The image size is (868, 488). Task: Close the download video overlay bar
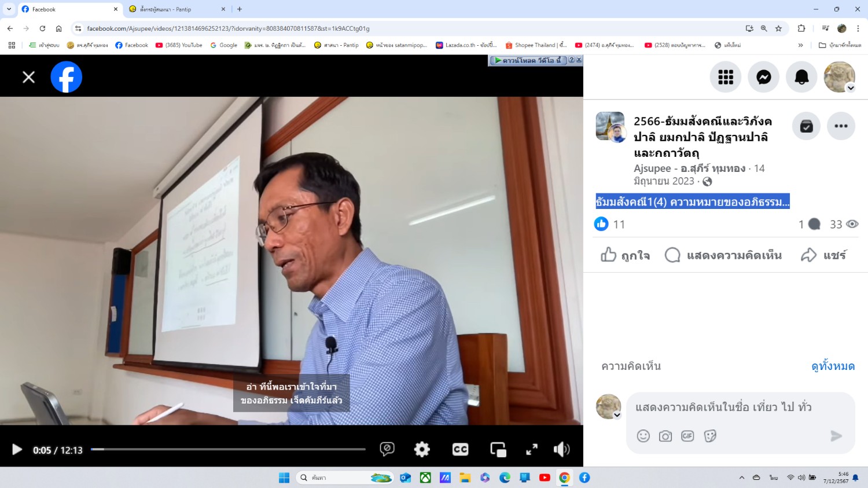coord(579,60)
